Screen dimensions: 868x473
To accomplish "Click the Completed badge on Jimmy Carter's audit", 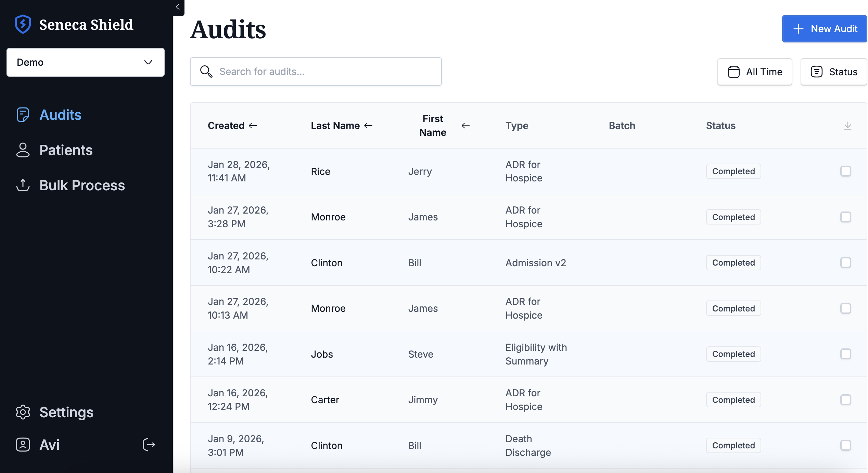I will point(733,399).
